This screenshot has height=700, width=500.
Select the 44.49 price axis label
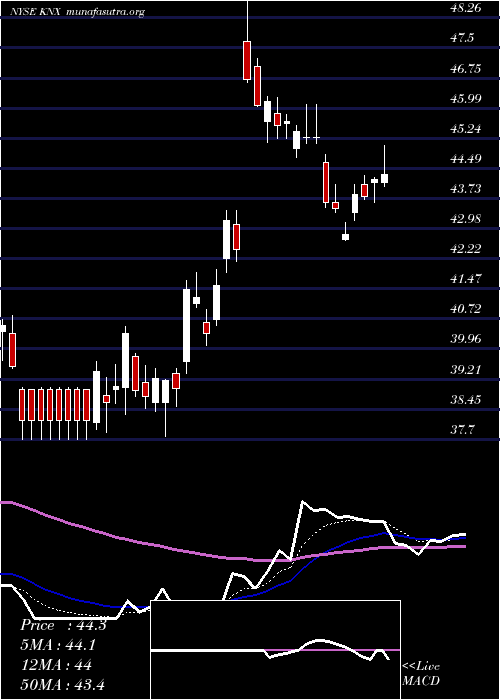(466, 158)
